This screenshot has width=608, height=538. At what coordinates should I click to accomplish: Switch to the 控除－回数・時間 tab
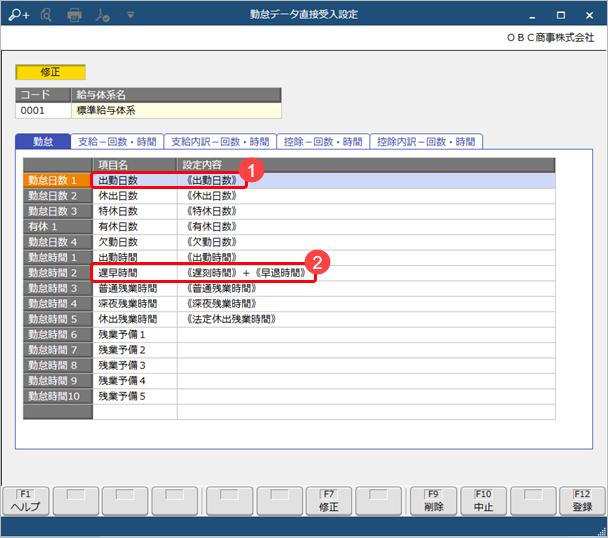321,142
